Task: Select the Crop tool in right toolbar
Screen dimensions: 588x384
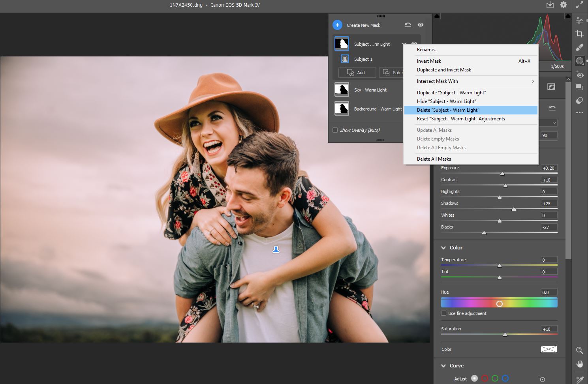Action: point(579,34)
